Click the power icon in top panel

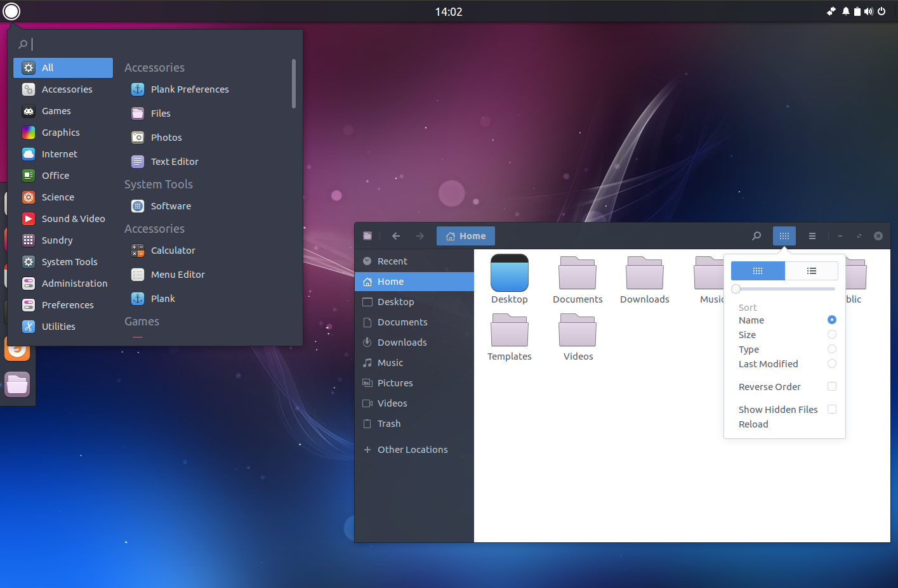(x=881, y=11)
